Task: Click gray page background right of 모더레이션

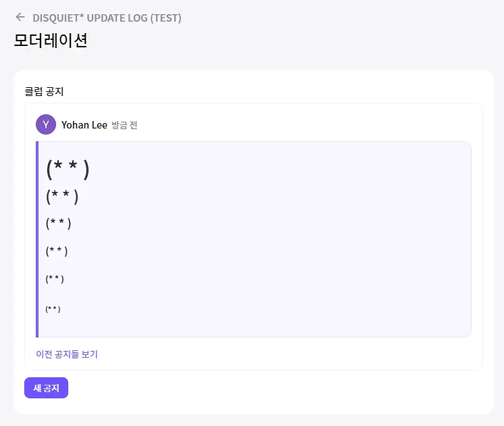Action: pyautogui.click(x=289, y=41)
